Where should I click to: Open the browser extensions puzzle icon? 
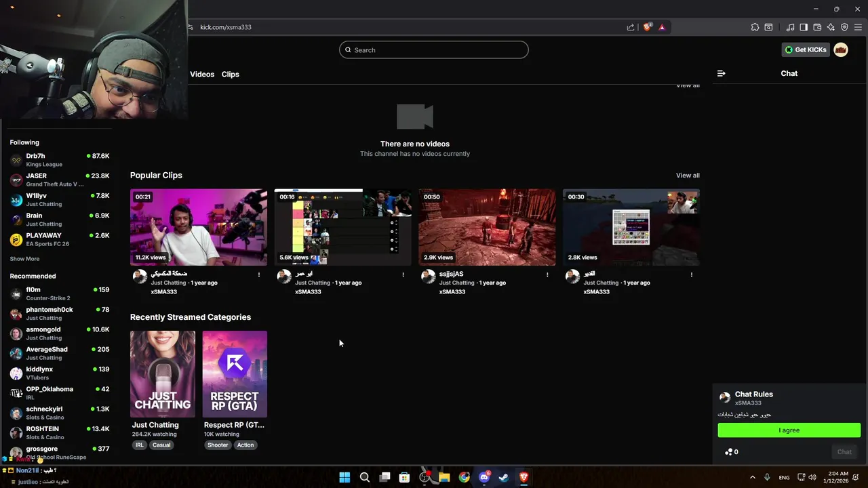point(755,27)
